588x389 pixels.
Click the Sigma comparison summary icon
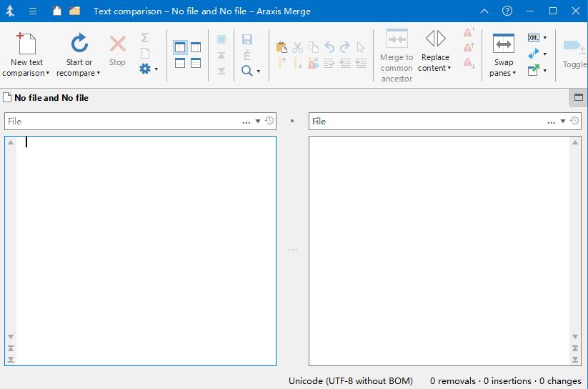(x=145, y=38)
